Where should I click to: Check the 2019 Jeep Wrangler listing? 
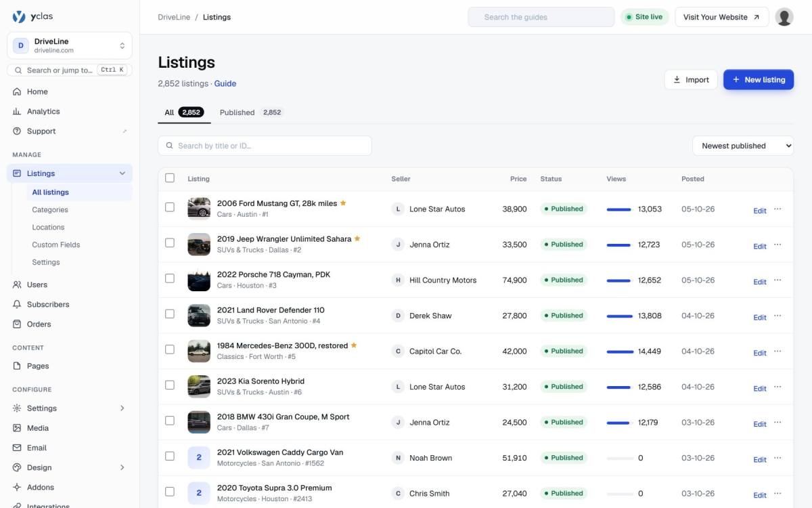[170, 242]
